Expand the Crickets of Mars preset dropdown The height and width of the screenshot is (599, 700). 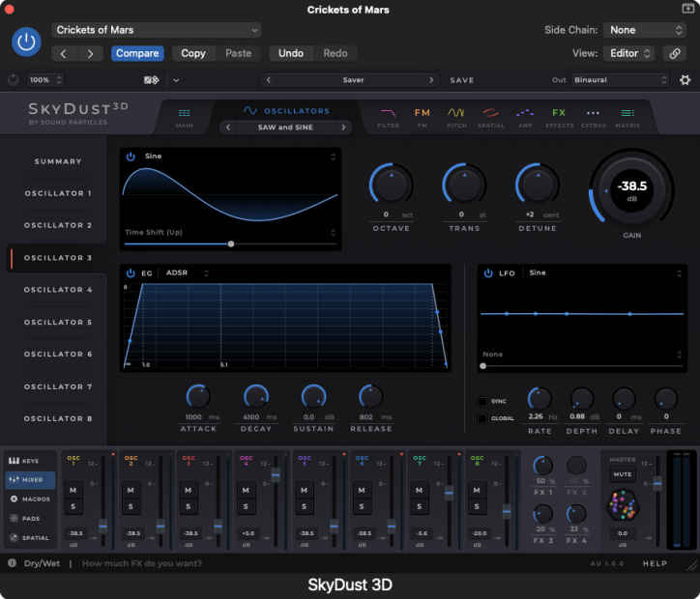point(157,30)
